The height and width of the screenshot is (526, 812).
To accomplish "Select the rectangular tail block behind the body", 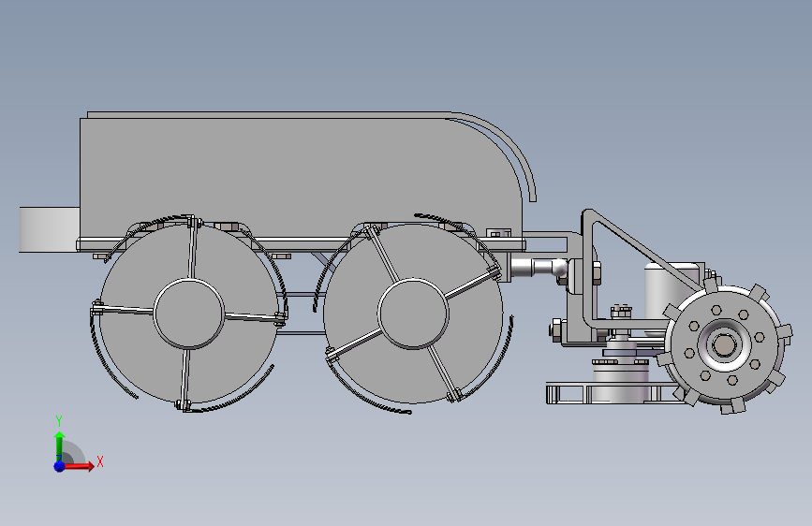I will (x=50, y=230).
